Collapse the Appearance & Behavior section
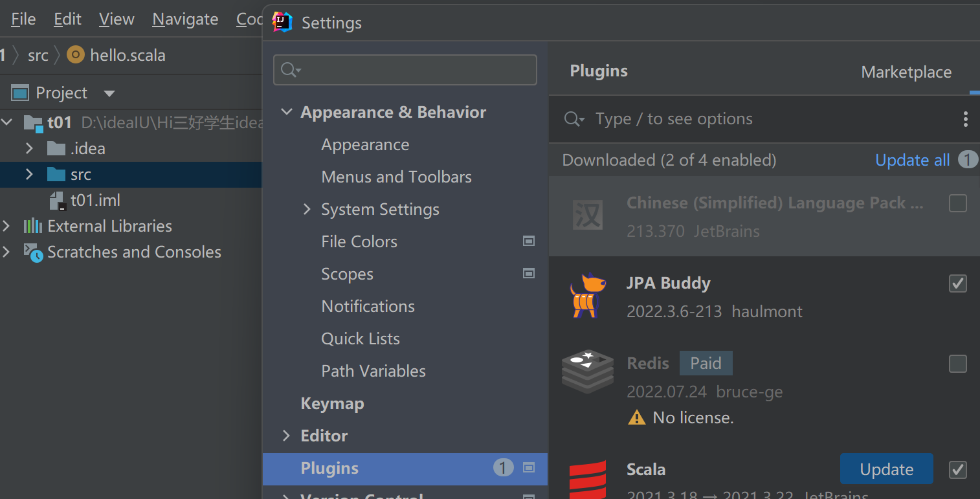This screenshot has width=980, height=499. click(286, 112)
